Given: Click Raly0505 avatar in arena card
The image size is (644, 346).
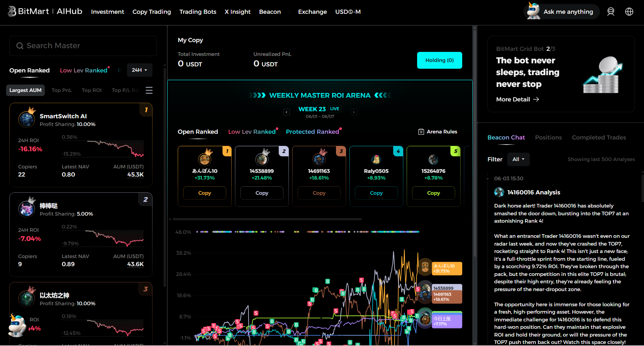Looking at the screenshot, I should 376,159.
